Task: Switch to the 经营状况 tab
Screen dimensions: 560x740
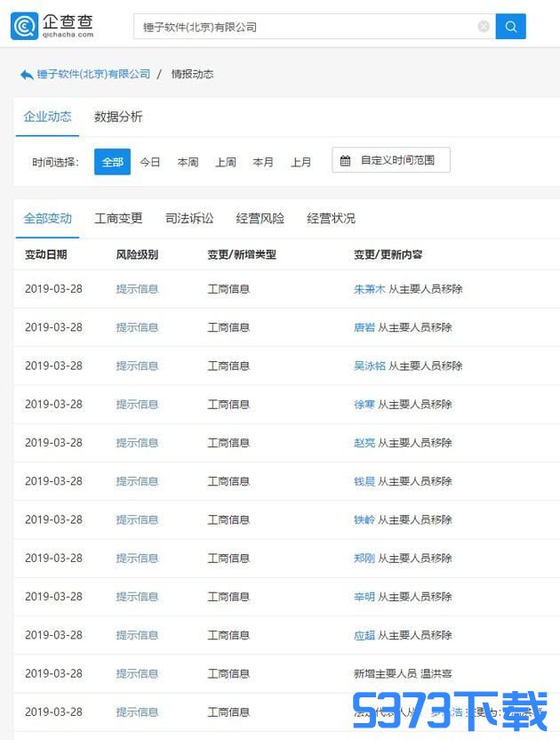Action: click(x=331, y=218)
